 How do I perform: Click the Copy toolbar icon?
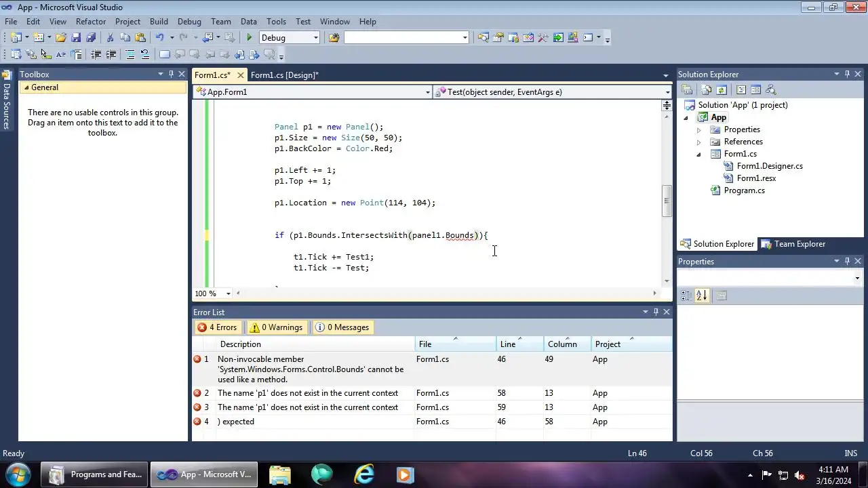125,38
